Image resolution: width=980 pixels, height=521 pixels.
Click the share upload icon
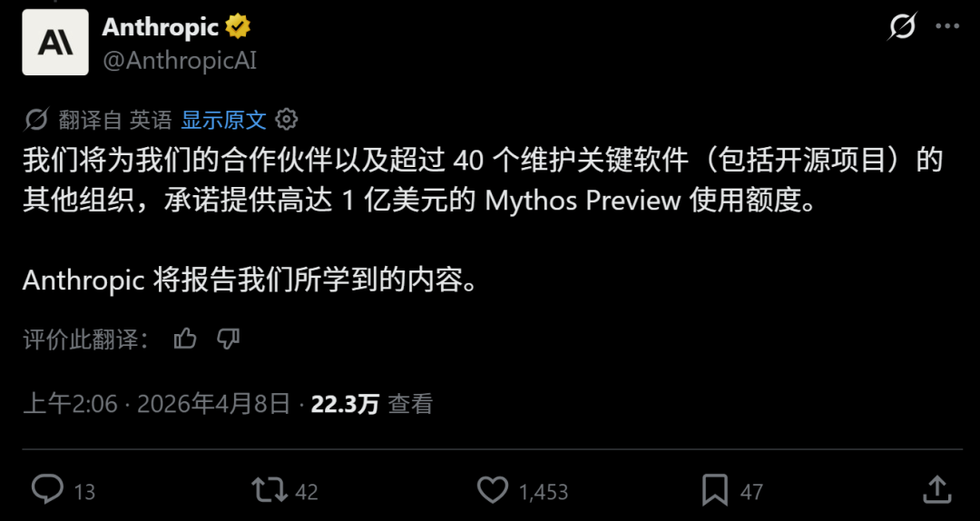tap(937, 490)
